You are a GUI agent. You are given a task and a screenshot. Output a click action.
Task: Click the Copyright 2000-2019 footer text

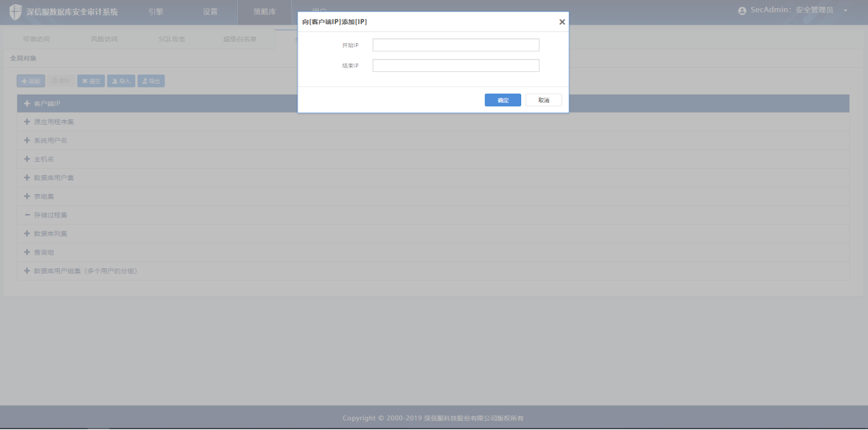pyautogui.click(x=433, y=418)
